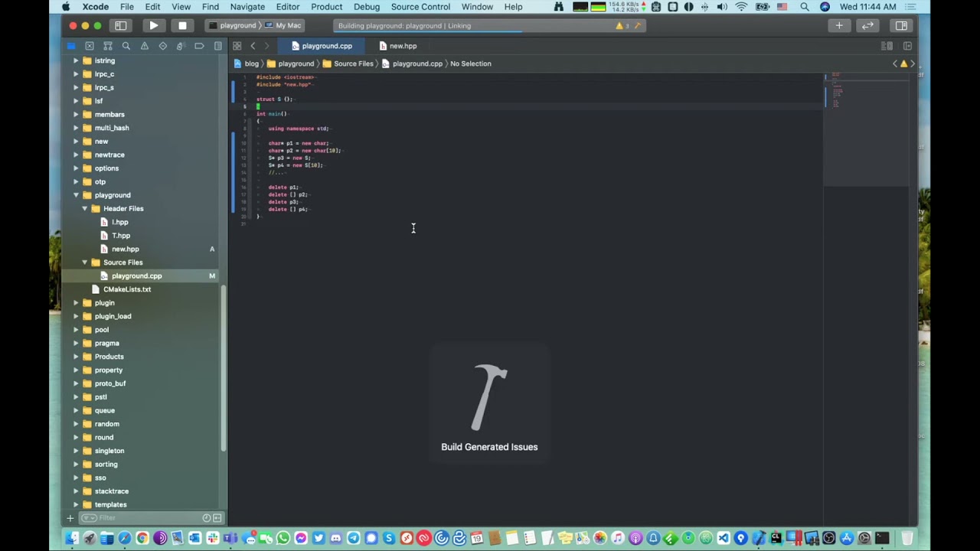
Task: Select T.hpp in the navigator
Action: click(121, 236)
